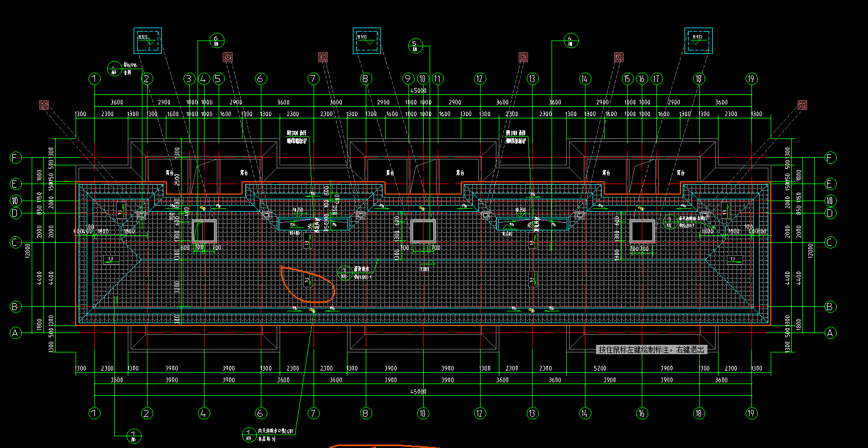Select the cyan detail box above axis bubble 8
Image resolution: width=868 pixels, height=448 pixels.
point(367,41)
